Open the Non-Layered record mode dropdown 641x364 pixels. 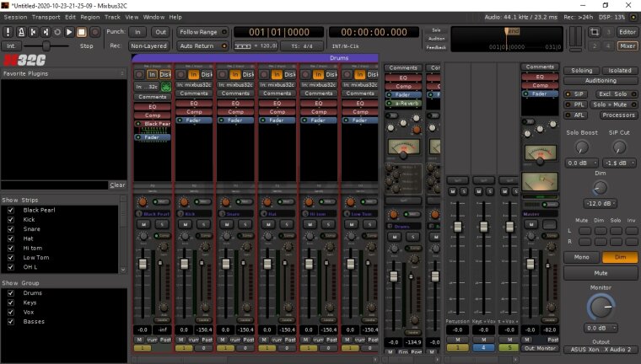[148, 45]
